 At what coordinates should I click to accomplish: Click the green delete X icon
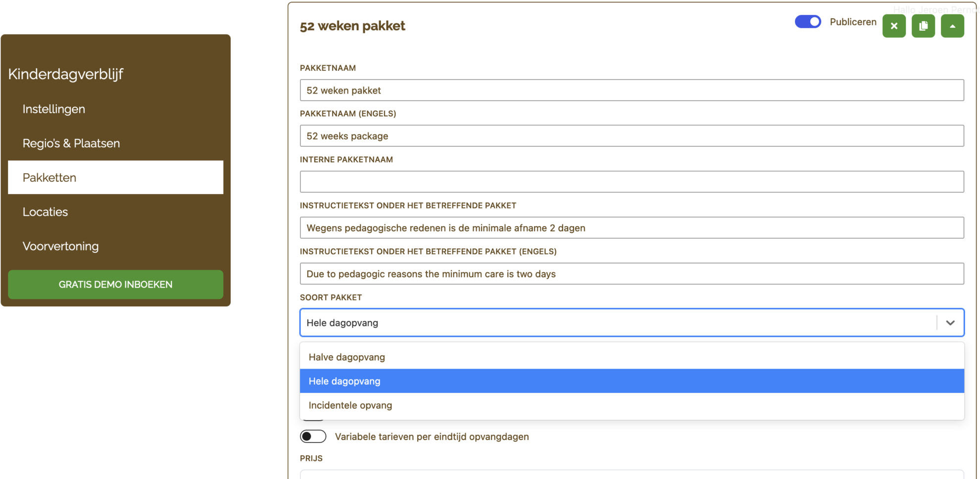[x=893, y=26]
